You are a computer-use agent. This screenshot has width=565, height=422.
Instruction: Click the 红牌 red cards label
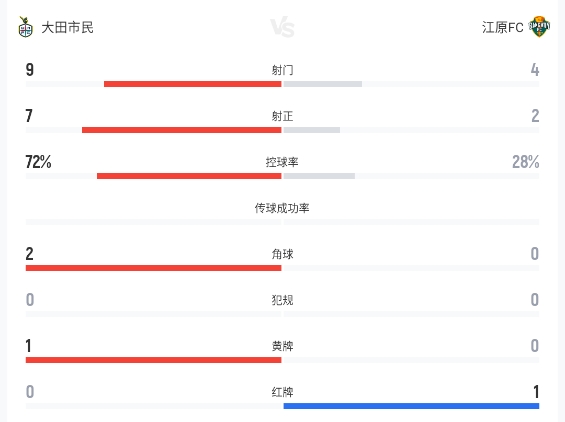coord(282,392)
